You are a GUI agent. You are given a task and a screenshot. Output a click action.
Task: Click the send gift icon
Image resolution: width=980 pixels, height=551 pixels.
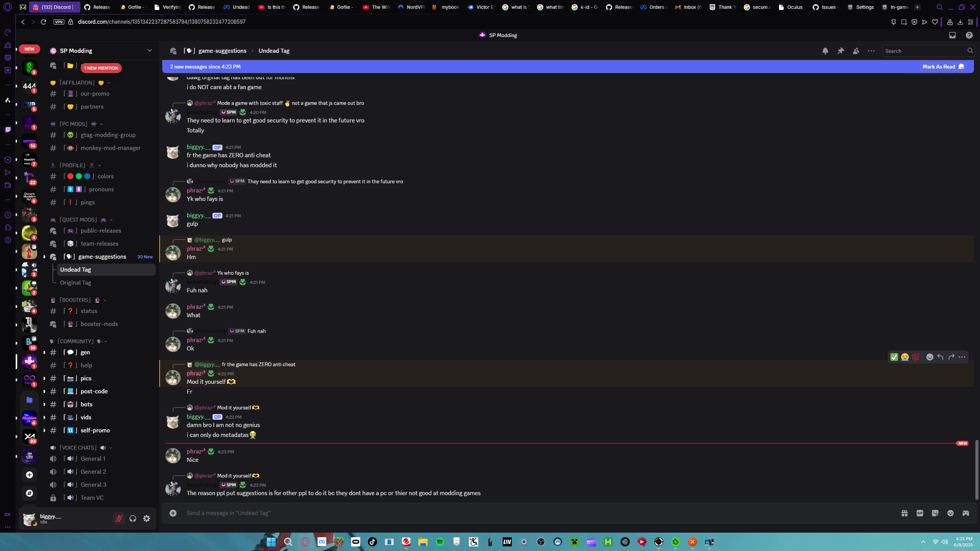coord(905,513)
